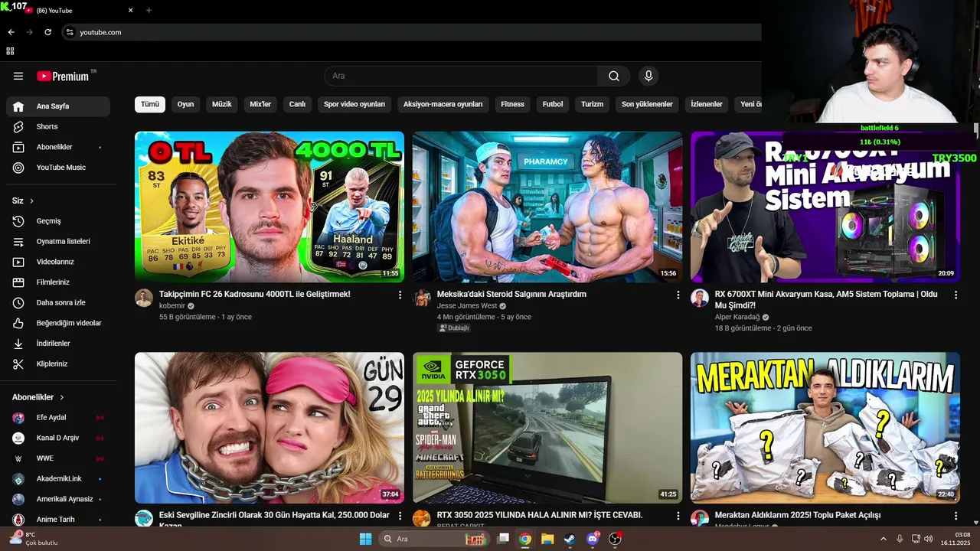Screen dimensions: 980x551
Task: Open Geçmiş history in the sidebar
Action: tap(58, 221)
